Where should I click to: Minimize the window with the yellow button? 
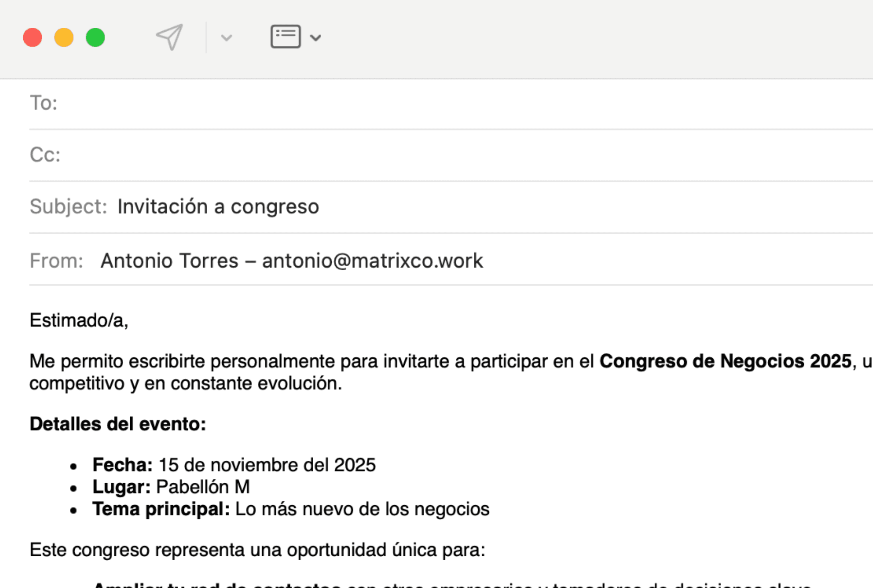(64, 37)
